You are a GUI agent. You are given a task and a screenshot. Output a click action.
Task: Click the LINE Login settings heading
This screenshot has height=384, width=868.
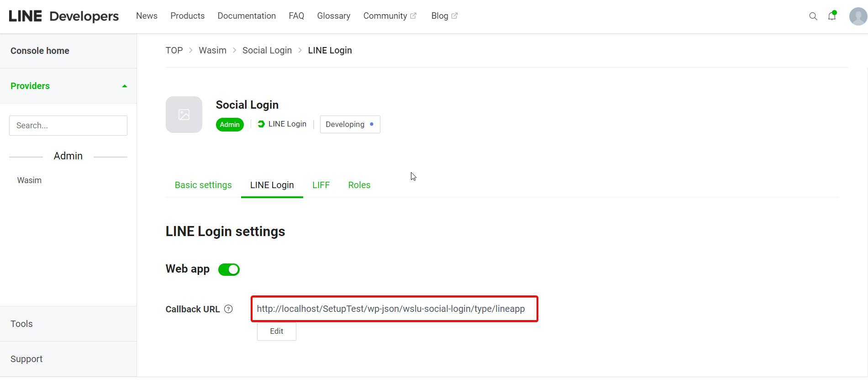[x=225, y=231]
